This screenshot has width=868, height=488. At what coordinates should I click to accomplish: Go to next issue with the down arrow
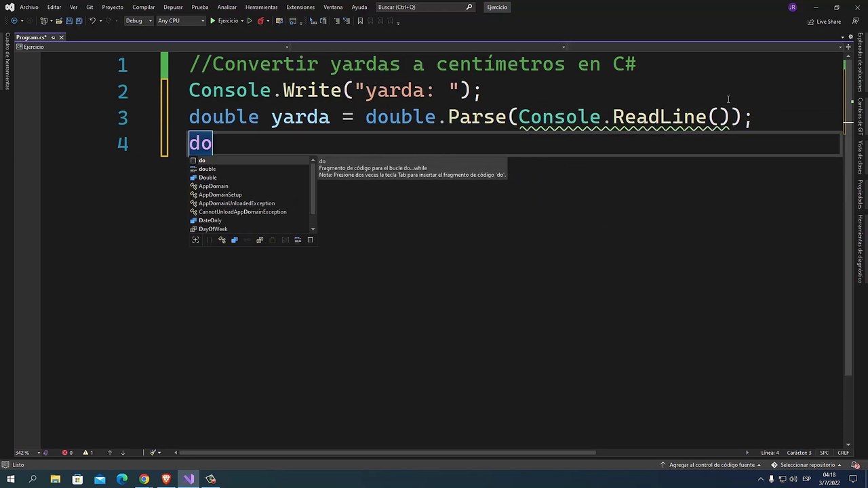point(123,453)
